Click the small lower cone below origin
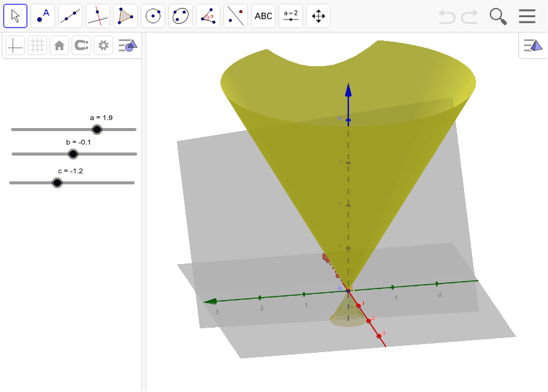This screenshot has height=392, width=548. [x=348, y=311]
